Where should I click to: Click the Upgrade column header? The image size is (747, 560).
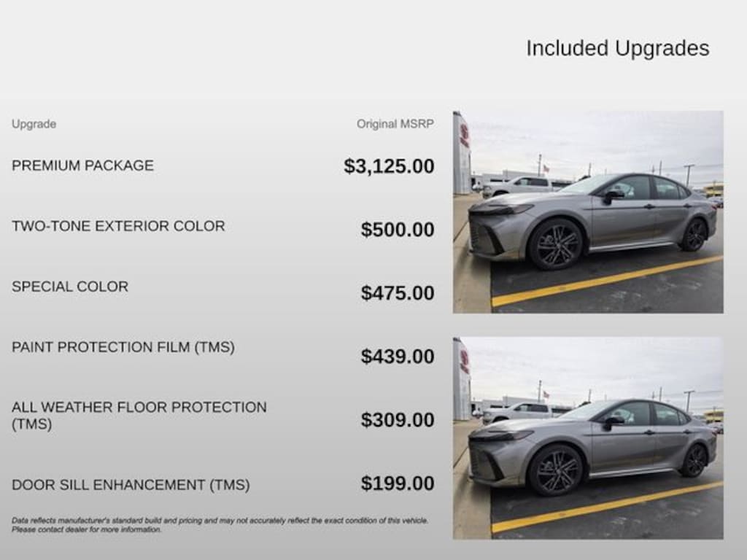[x=34, y=124]
